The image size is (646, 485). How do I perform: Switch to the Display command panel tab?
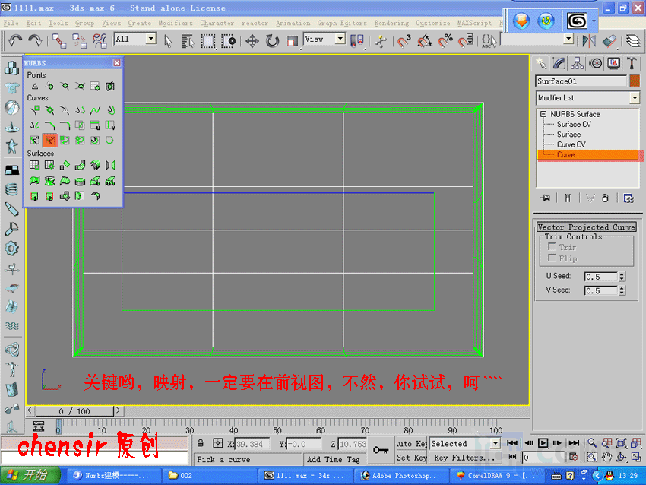(x=613, y=63)
